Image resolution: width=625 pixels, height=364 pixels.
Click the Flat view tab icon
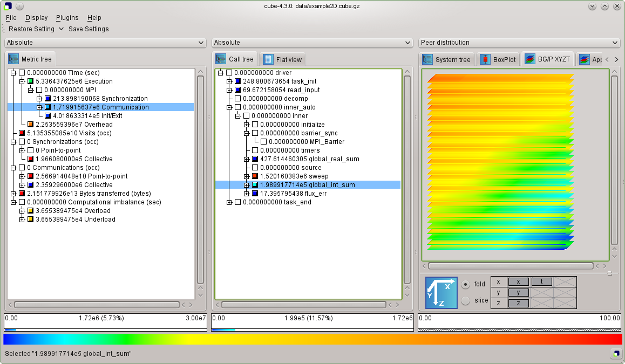coord(268,59)
